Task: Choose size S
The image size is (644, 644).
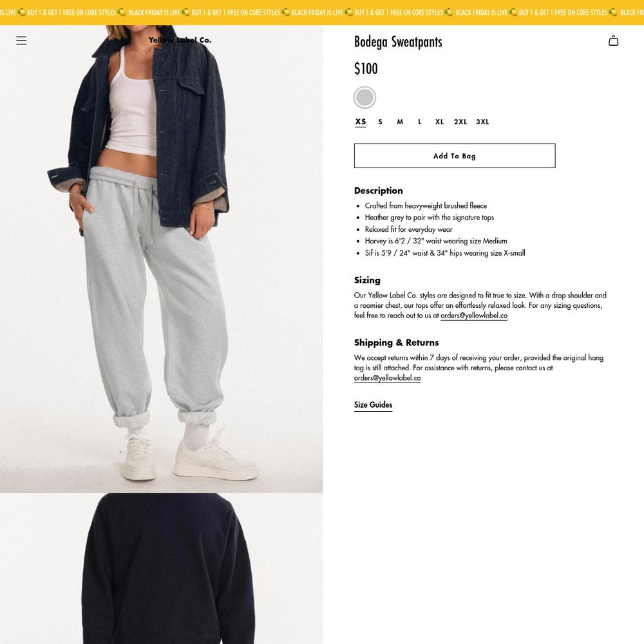Action: point(381,122)
